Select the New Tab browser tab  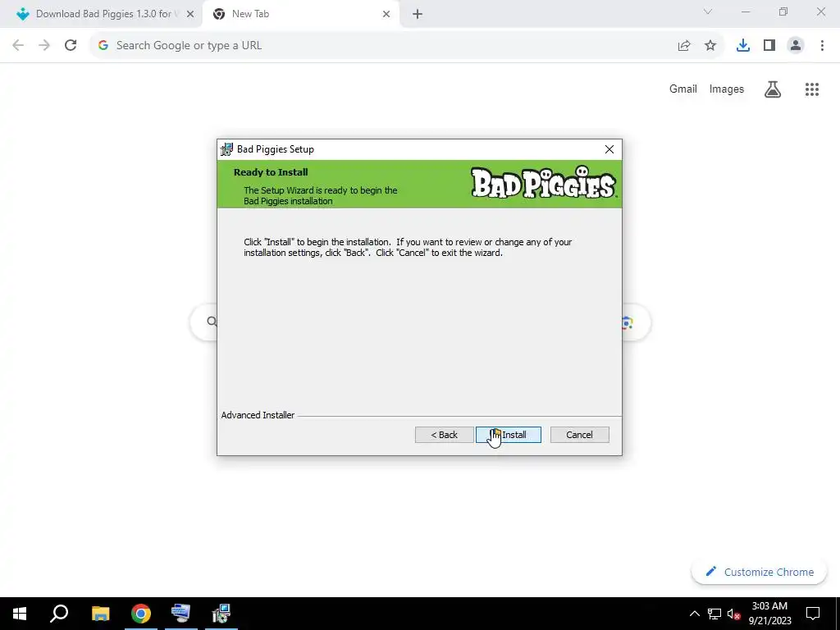(300, 14)
